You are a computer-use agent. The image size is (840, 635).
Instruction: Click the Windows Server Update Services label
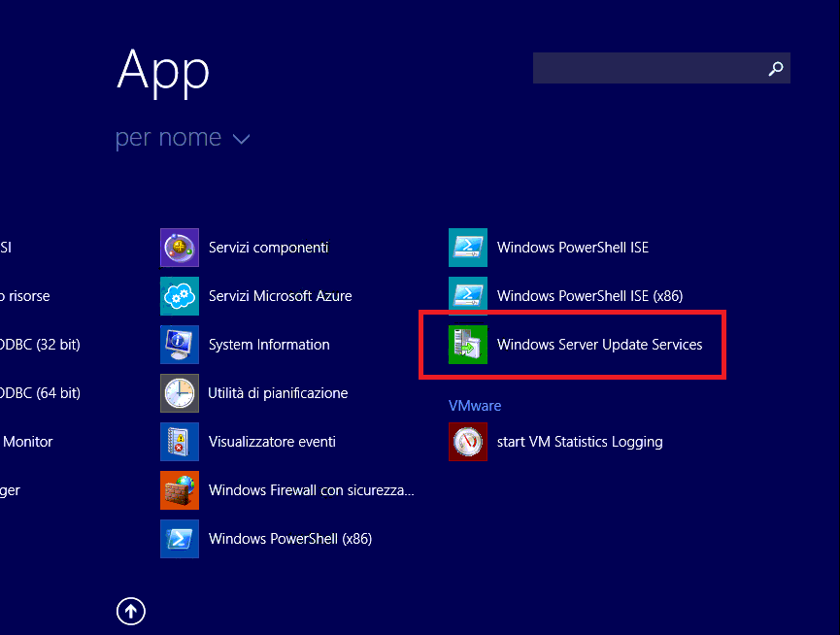(599, 345)
